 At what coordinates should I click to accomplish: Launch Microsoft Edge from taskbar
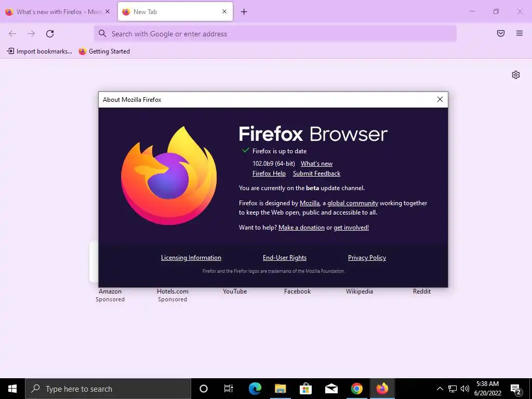[255, 389]
